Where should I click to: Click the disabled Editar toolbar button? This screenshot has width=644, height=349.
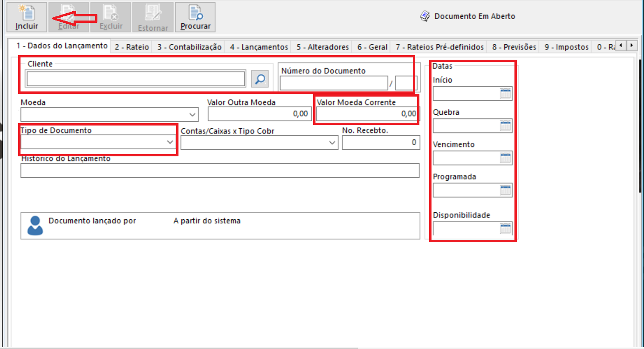(69, 17)
